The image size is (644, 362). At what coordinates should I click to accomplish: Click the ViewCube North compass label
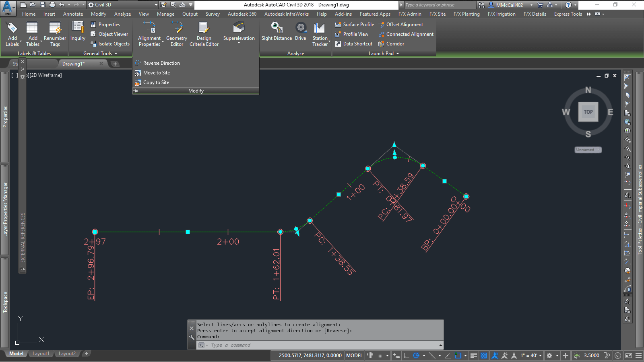coord(588,90)
